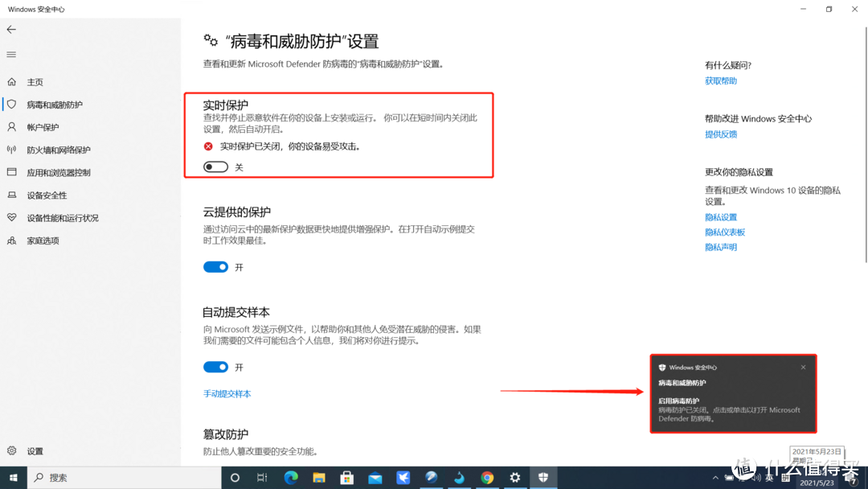This screenshot has height=489, width=868.
Task: Click the back arrow in Windows 安全中心
Action: (12, 29)
